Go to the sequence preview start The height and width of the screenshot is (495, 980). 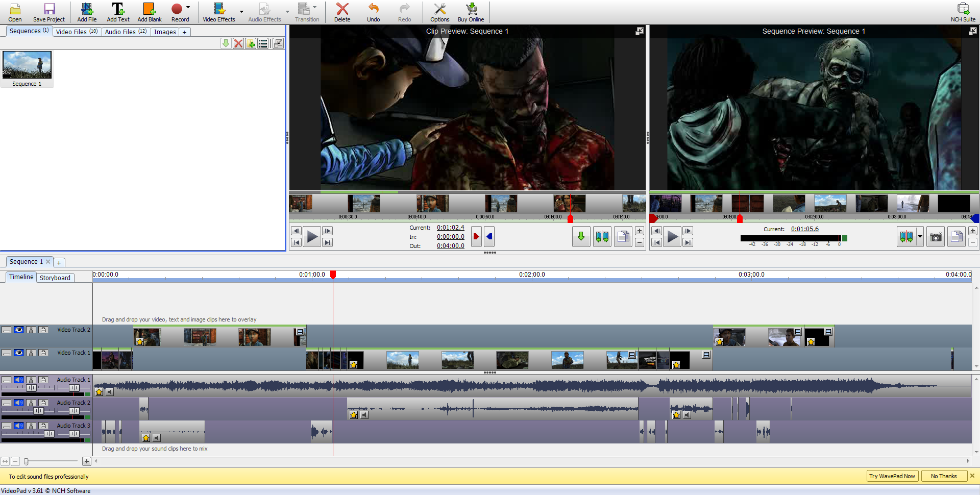pyautogui.click(x=657, y=242)
